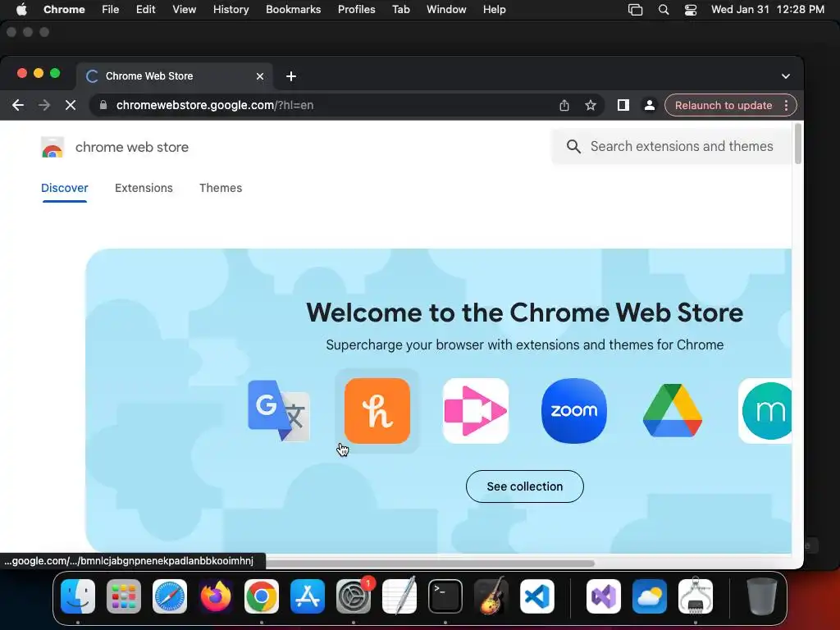Screen dimensions: 840x630
Task: Launch Safari from the dock
Action: (x=170, y=596)
